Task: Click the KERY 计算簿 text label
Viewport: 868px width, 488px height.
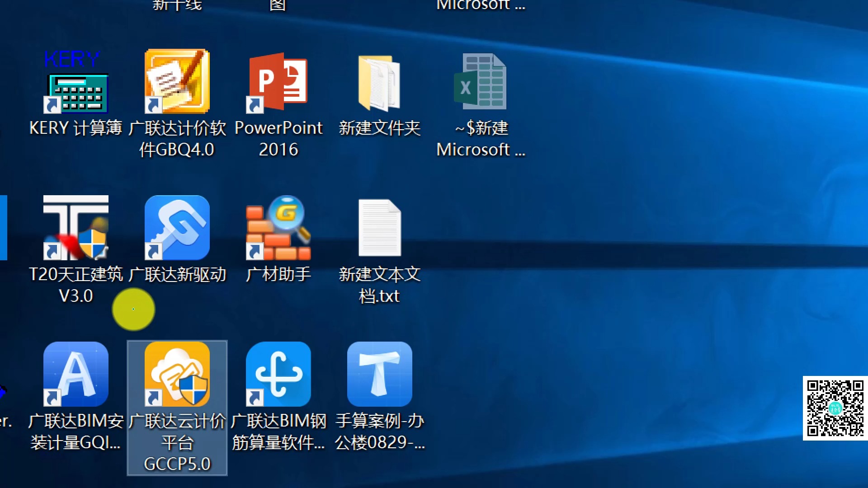Action: (76, 128)
